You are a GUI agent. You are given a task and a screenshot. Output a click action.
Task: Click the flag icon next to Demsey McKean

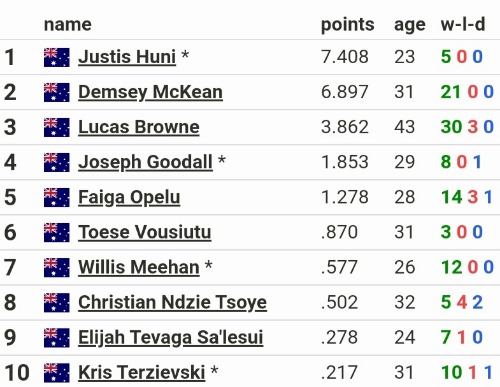(x=57, y=92)
